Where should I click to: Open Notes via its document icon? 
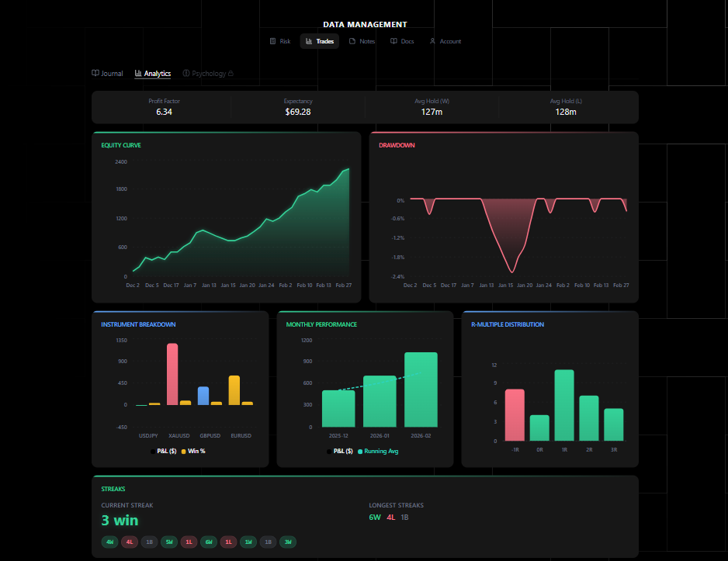coord(351,41)
